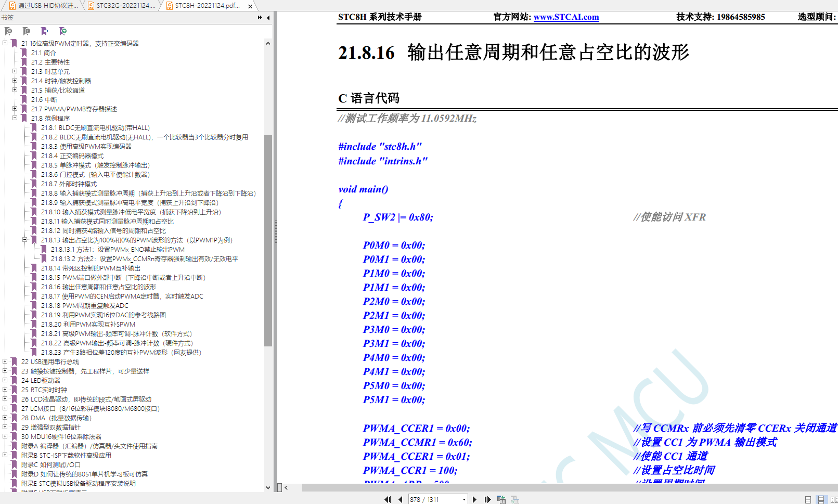Go to the previous page
This screenshot has height=504, width=838.
tap(400, 499)
